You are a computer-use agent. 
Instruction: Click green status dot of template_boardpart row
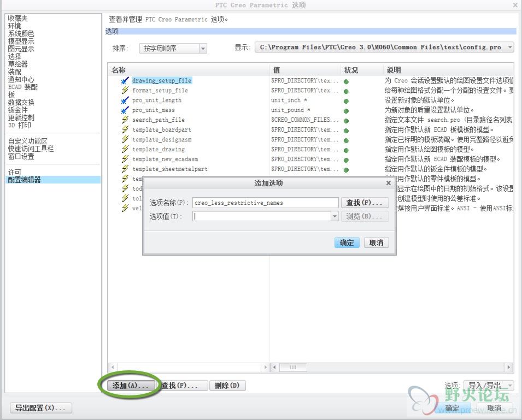point(346,131)
